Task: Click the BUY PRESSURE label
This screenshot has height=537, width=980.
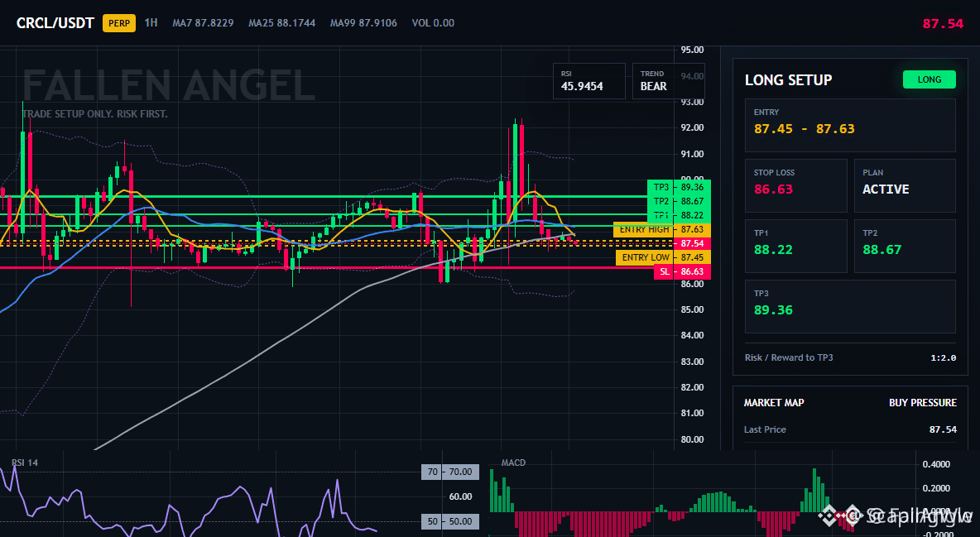Action: [x=923, y=403]
